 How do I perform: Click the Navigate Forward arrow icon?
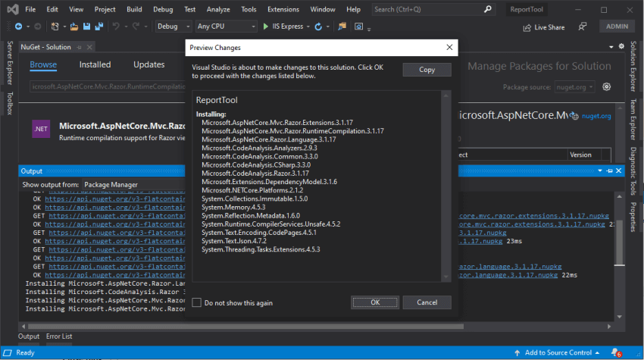[37, 27]
